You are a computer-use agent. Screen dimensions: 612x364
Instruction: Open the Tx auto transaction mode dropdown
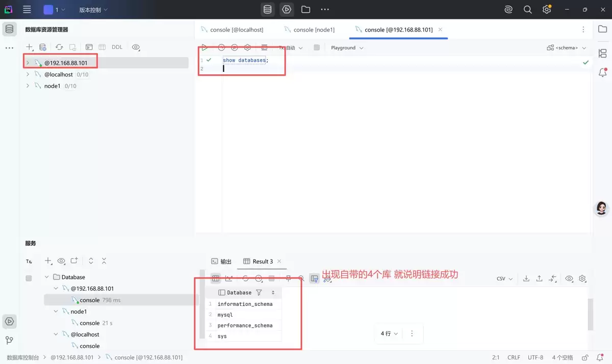tap(291, 47)
